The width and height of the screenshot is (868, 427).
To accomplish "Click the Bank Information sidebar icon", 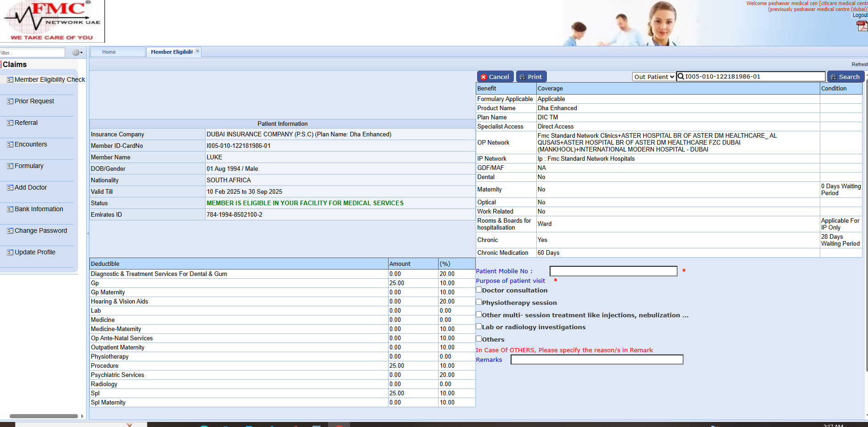I will click(x=10, y=209).
